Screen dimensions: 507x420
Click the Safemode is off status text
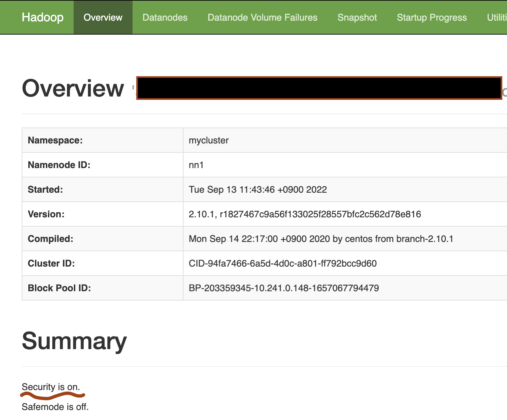pyautogui.click(x=55, y=406)
